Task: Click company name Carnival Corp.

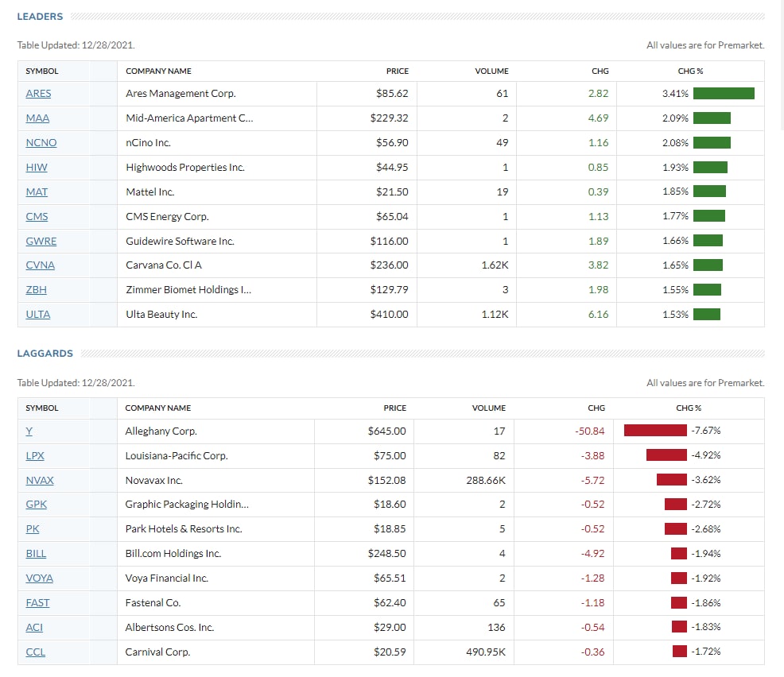Action: 157,652
